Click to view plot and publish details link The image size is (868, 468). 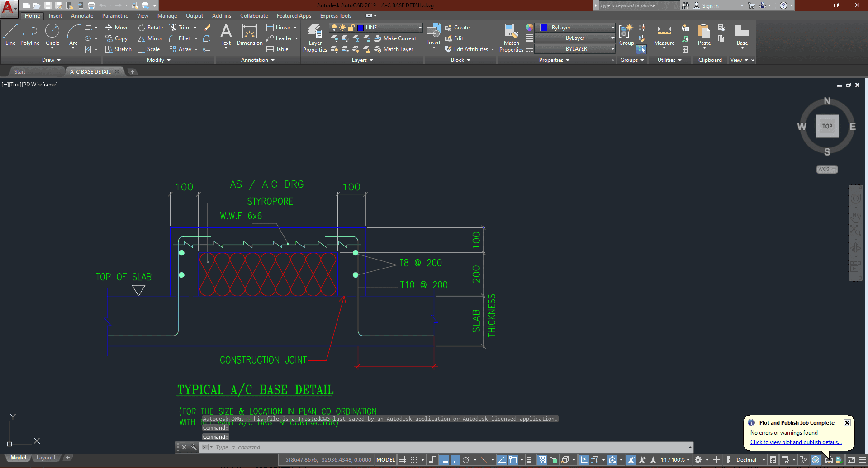coord(796,442)
